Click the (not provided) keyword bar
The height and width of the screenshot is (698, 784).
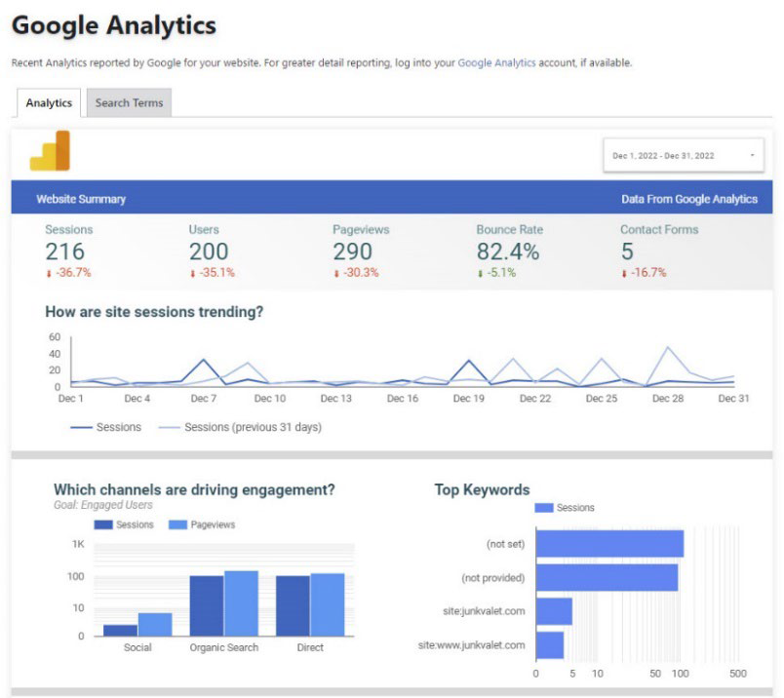point(607,577)
